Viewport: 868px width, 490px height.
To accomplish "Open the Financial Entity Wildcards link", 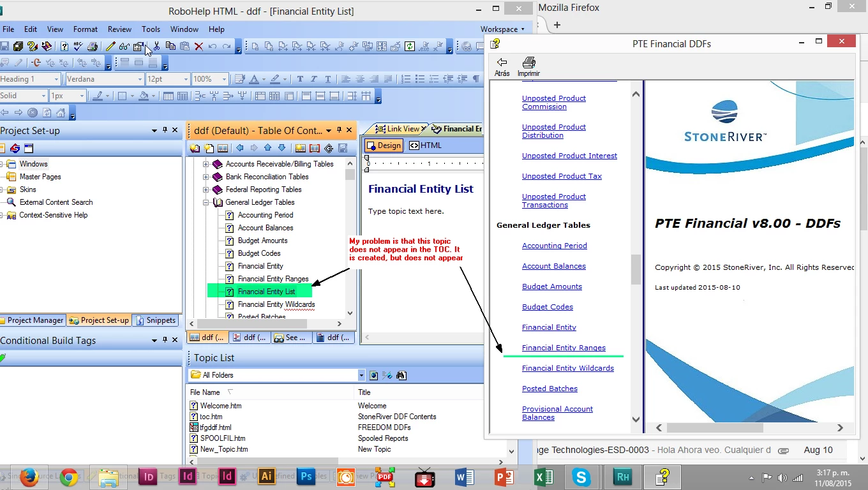I will (x=568, y=368).
